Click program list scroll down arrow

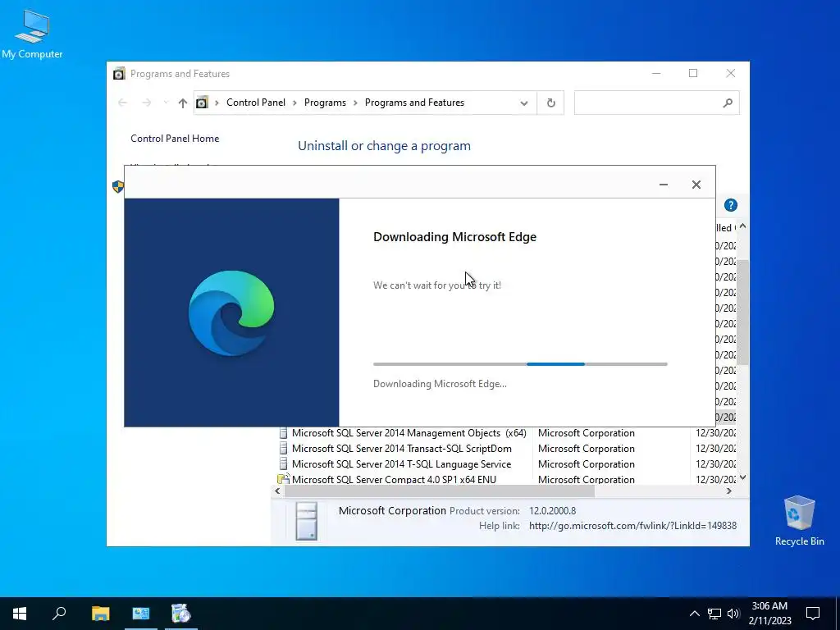tap(742, 477)
